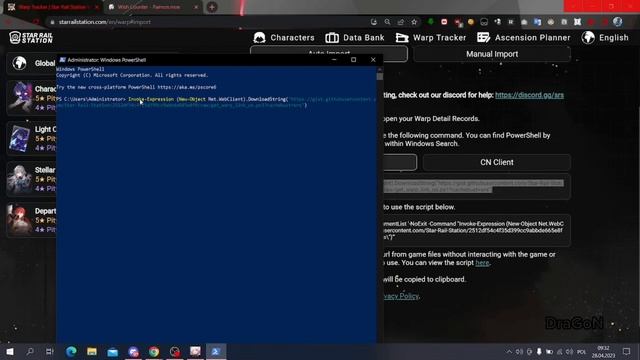Screen dimensions: 640x360
Task: Click the browser zoom magnifier icon
Action: click(387, 22)
